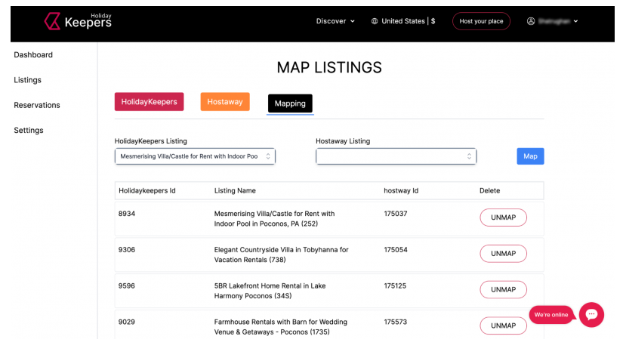Click the user profile avatar icon

(531, 21)
